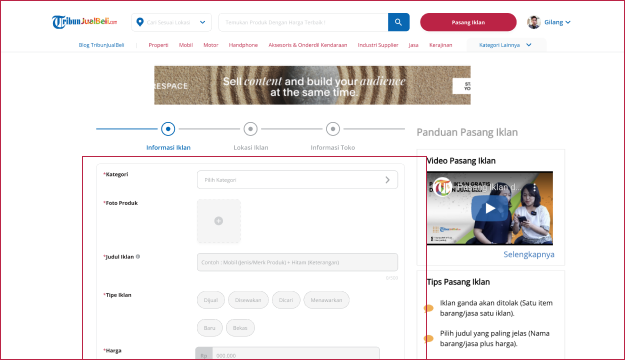Open the Pilih Kategori selector
Screen dimensions: 625x360
click(297, 180)
